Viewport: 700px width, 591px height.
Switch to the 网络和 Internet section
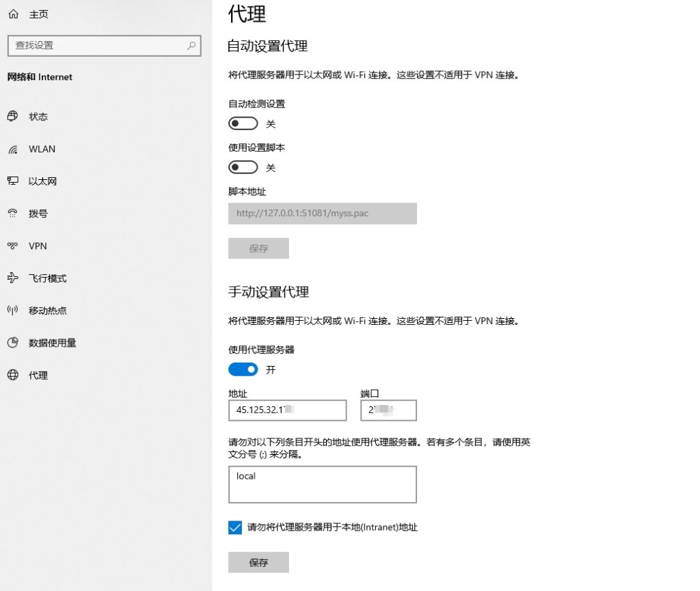[40, 77]
